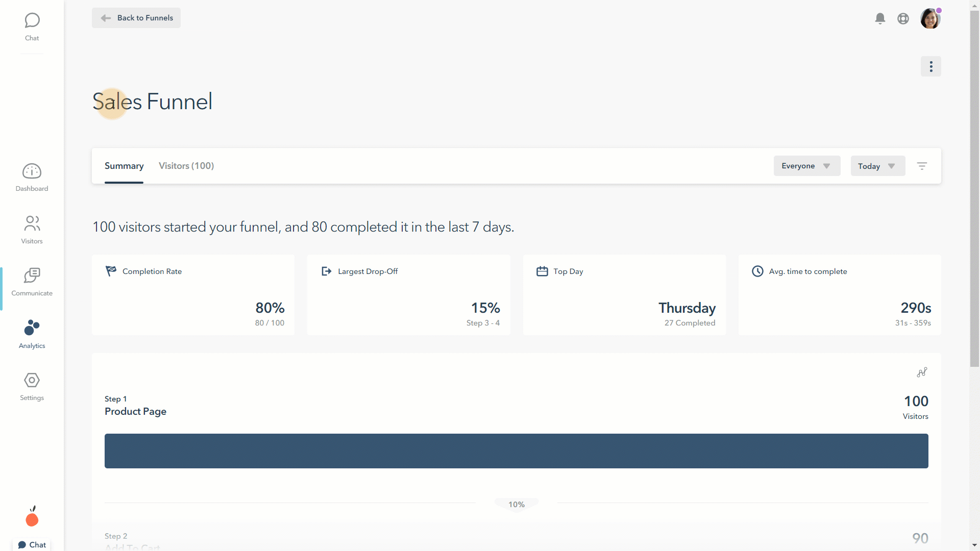Viewport: 980px width, 551px height.
Task: Click the page vertical scrollbar
Action: tap(975, 188)
